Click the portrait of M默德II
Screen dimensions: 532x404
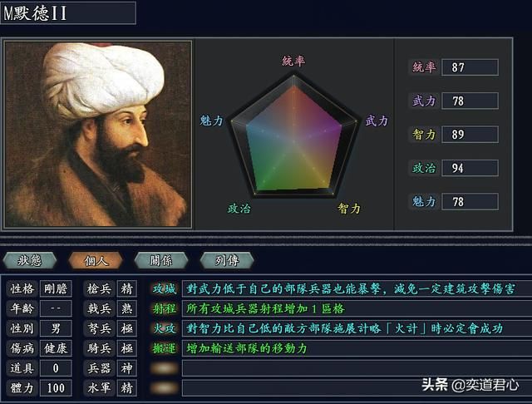click(x=98, y=134)
